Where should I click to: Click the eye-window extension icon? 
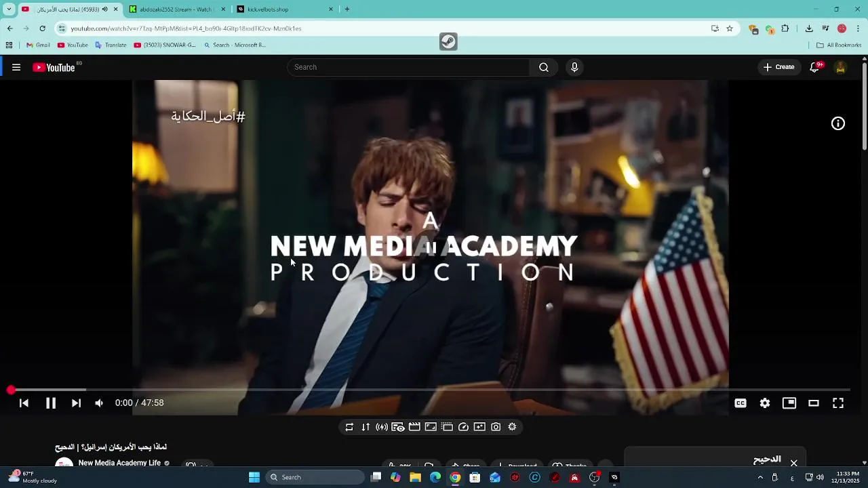tap(398, 427)
